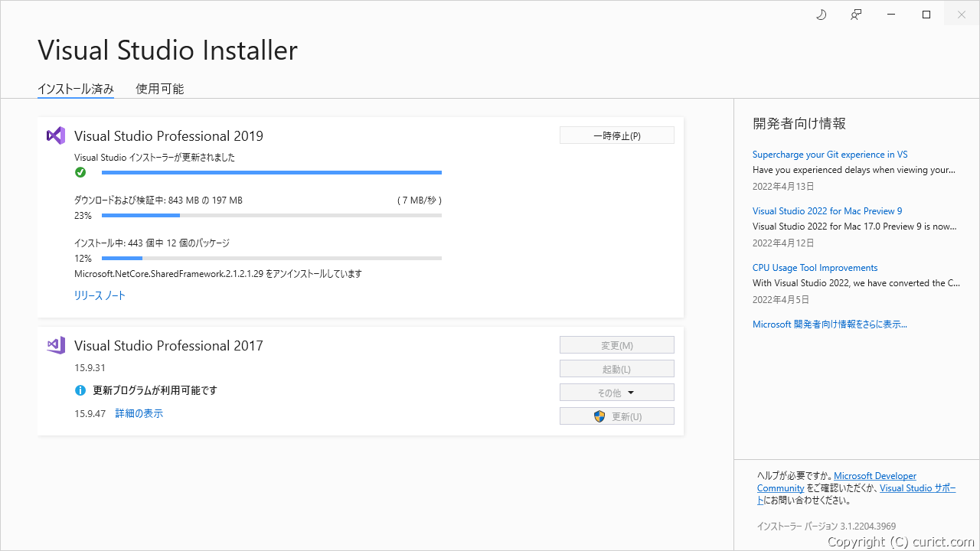Click the green checkmark status icon
This screenshot has height=551, width=980.
click(x=80, y=172)
